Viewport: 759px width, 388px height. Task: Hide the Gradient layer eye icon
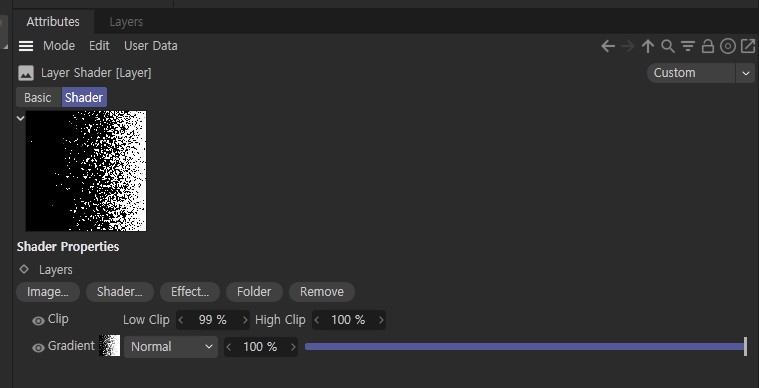tap(38, 348)
